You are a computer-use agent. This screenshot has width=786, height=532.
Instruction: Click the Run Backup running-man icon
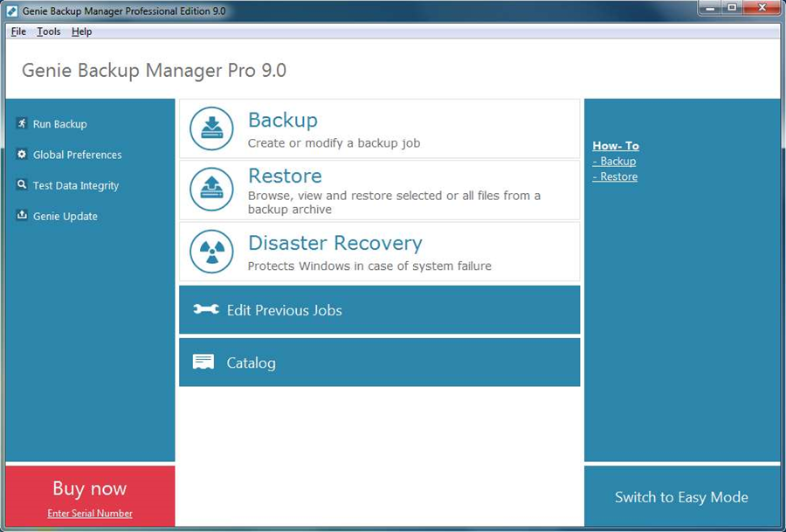(x=22, y=124)
